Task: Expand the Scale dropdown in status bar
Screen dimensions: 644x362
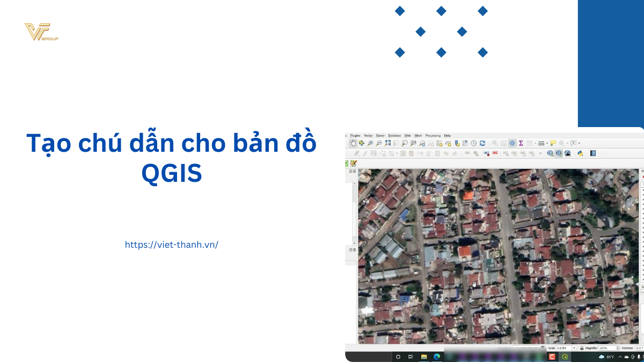Action: click(574, 348)
